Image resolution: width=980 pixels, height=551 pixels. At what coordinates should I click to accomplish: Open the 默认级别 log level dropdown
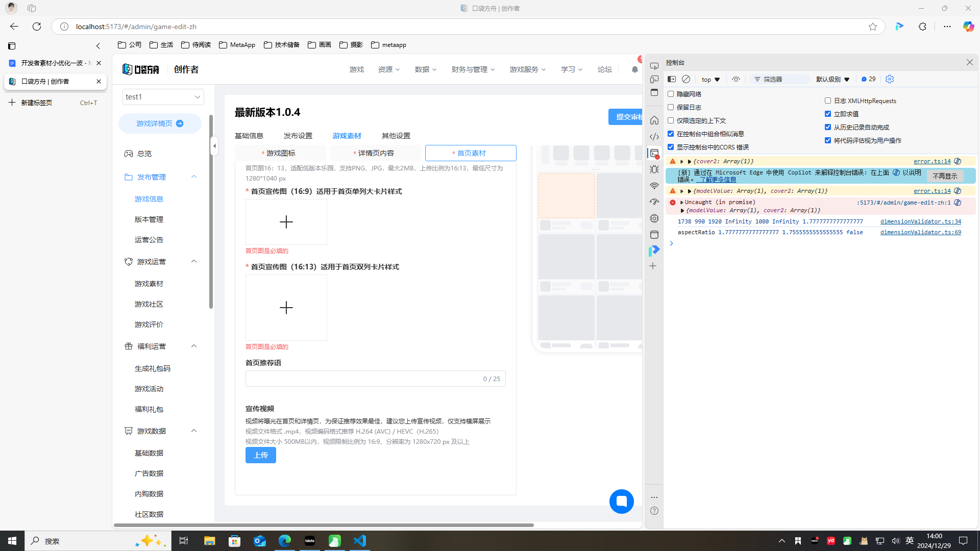pyautogui.click(x=832, y=79)
